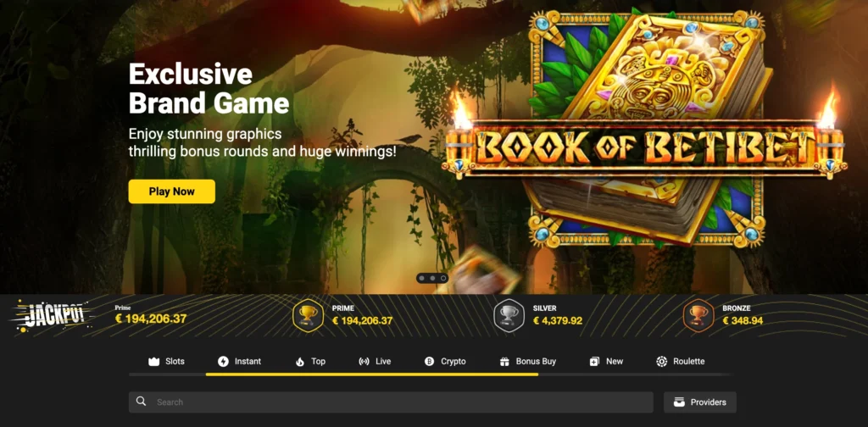Select the Bonus Buy gift icon
Image resolution: width=868 pixels, height=427 pixels.
click(504, 362)
